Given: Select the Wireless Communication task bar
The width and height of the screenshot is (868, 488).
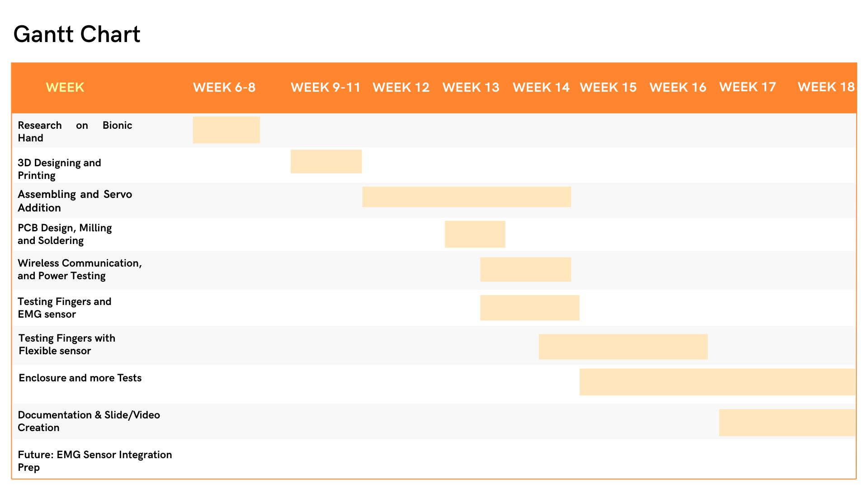Looking at the screenshot, I should coord(526,269).
